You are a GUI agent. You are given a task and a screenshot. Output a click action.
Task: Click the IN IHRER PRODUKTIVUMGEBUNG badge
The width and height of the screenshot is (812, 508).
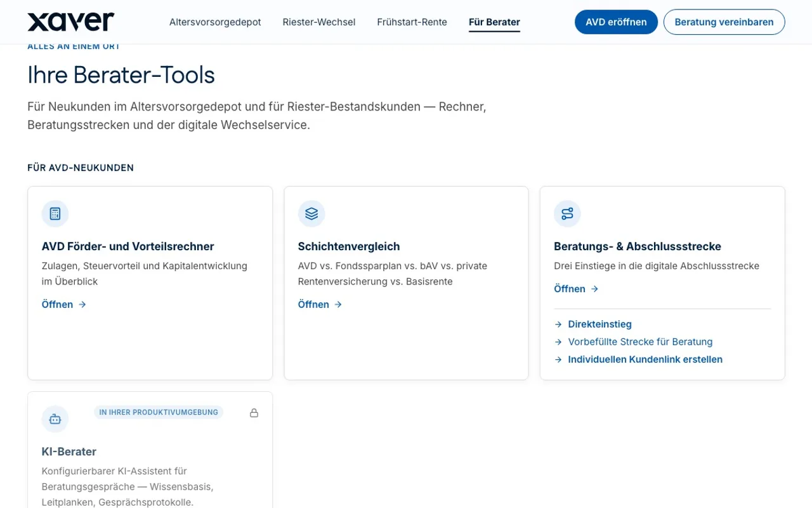(159, 412)
